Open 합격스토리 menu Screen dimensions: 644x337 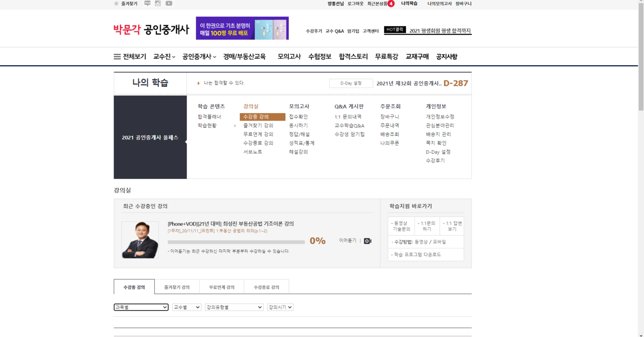coord(353,57)
